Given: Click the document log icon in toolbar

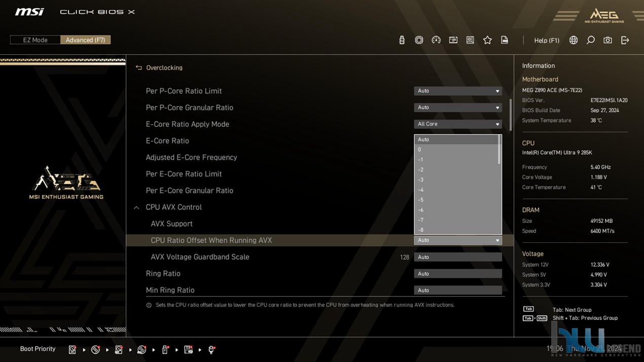Looking at the screenshot, I should point(505,40).
